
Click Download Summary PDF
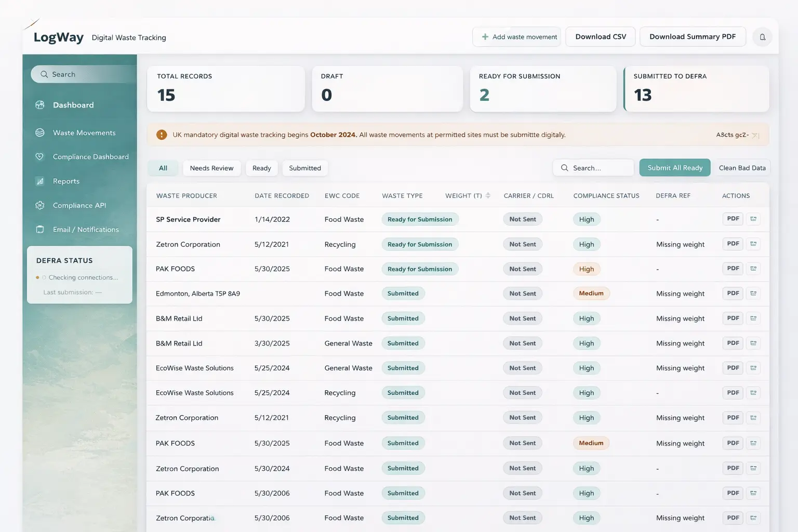click(693, 36)
